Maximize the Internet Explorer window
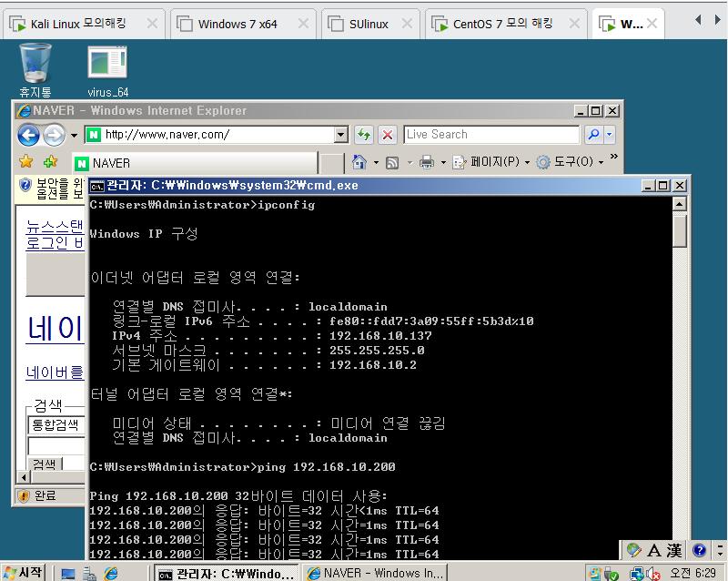The height and width of the screenshot is (581, 728). (596, 110)
